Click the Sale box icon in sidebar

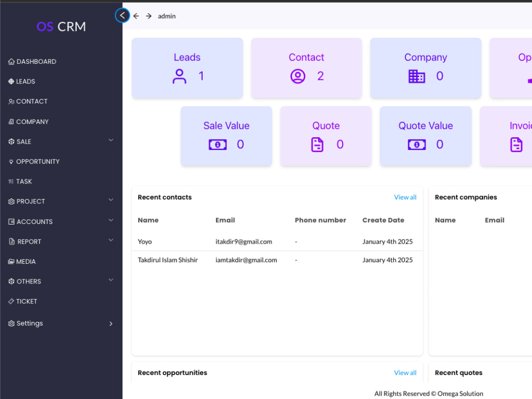coord(11,142)
